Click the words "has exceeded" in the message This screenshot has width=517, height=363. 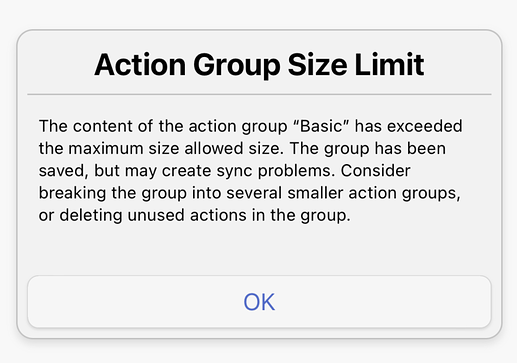pos(408,126)
